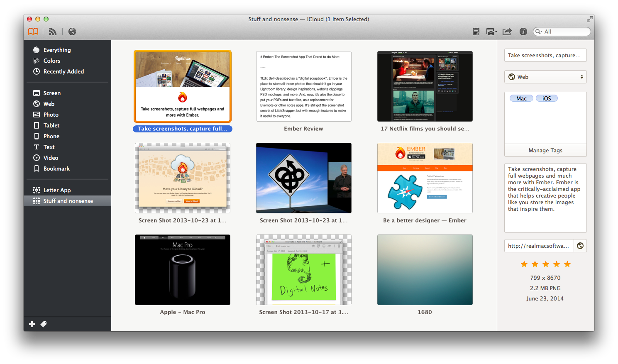Viewport: 618px width, 364px height.
Task: Select the teal gradient 1680 thumbnail
Action: (x=425, y=270)
